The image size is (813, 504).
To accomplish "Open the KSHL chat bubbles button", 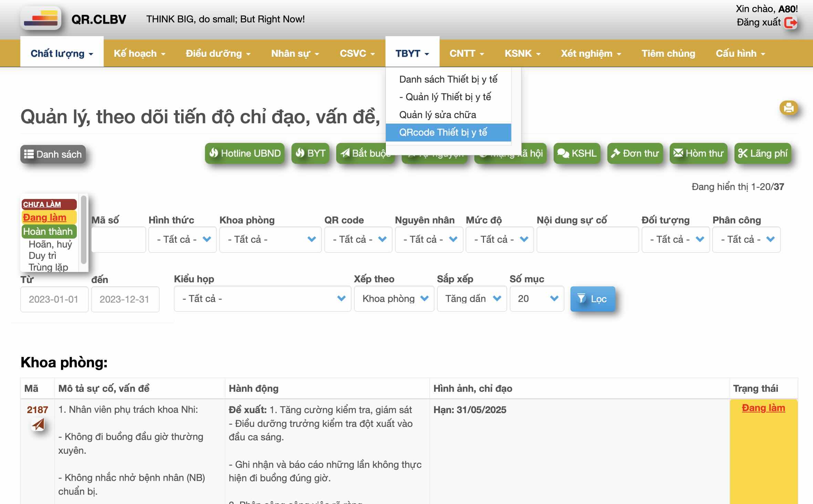I will [x=577, y=153].
